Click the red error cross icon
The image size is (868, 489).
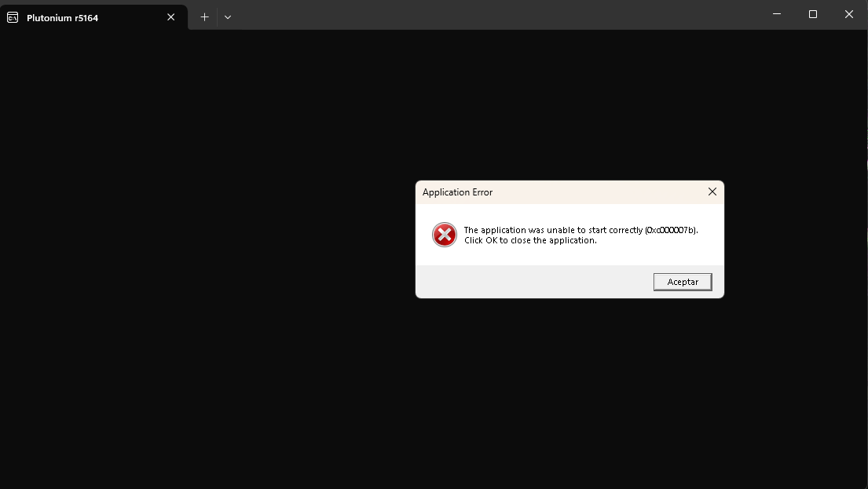click(x=445, y=235)
